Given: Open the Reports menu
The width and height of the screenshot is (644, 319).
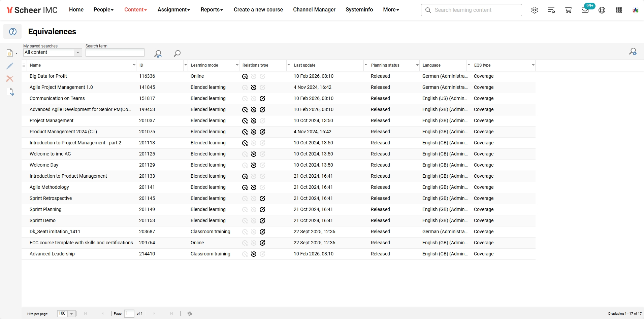Looking at the screenshot, I should coord(212,10).
